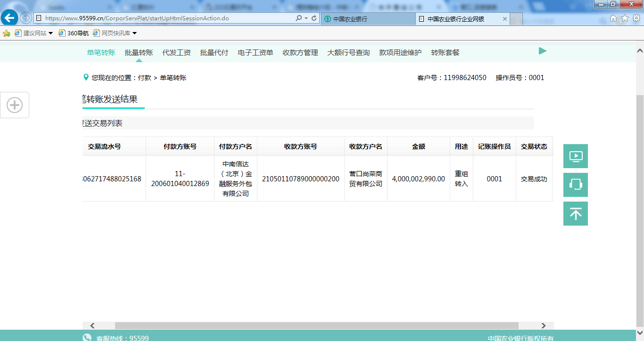The height and width of the screenshot is (341, 644).
Task: Open browser settings gear icon
Action: (x=636, y=18)
